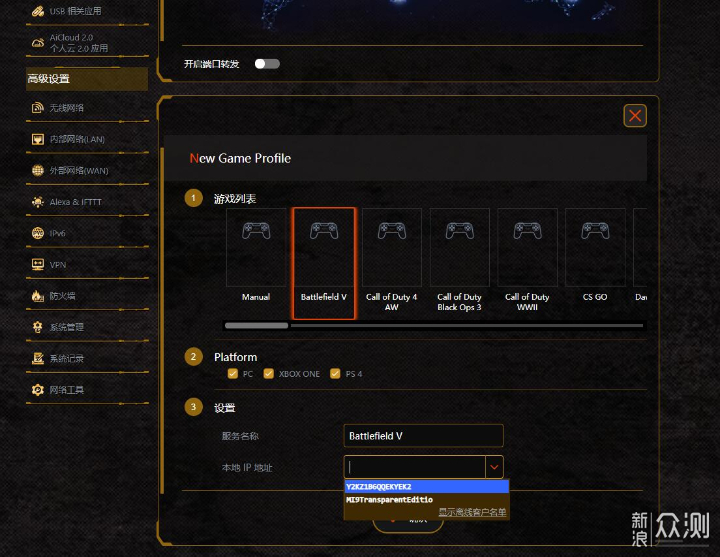Open AiCloud 2.0 cloud icon
The width and height of the screenshot is (720, 557).
point(38,43)
